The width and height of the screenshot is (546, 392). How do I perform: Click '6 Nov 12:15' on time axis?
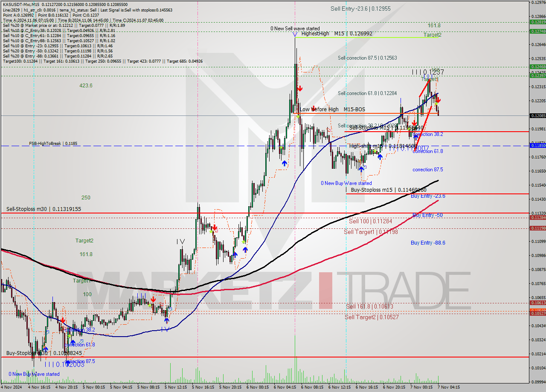(340, 387)
